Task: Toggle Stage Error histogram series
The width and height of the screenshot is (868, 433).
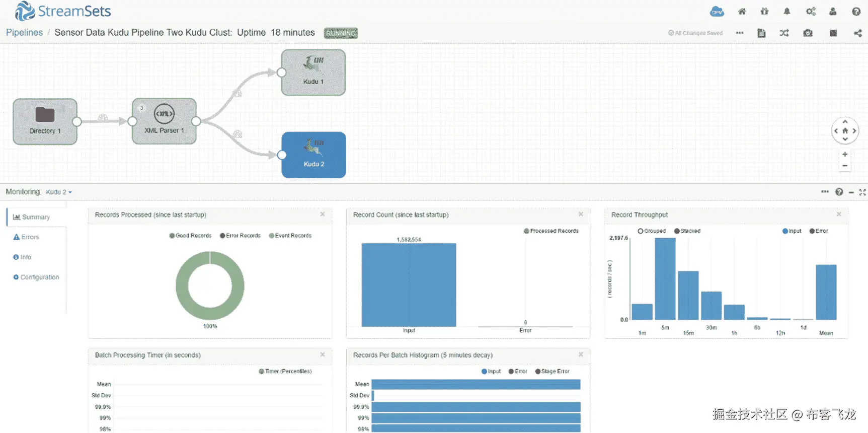Action: coord(552,372)
